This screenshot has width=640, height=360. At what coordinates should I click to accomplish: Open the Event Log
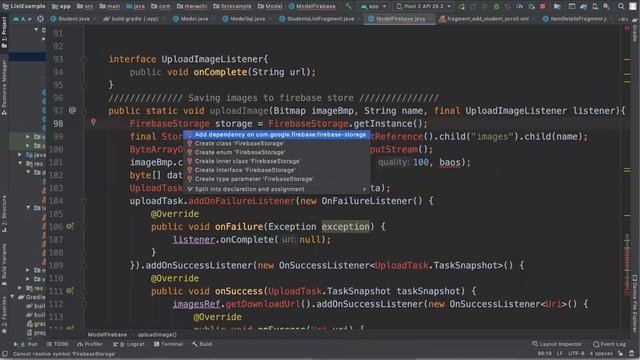click(x=609, y=344)
